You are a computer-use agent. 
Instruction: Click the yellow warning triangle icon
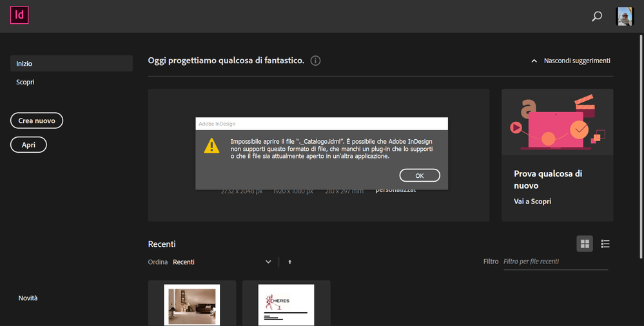(x=211, y=146)
